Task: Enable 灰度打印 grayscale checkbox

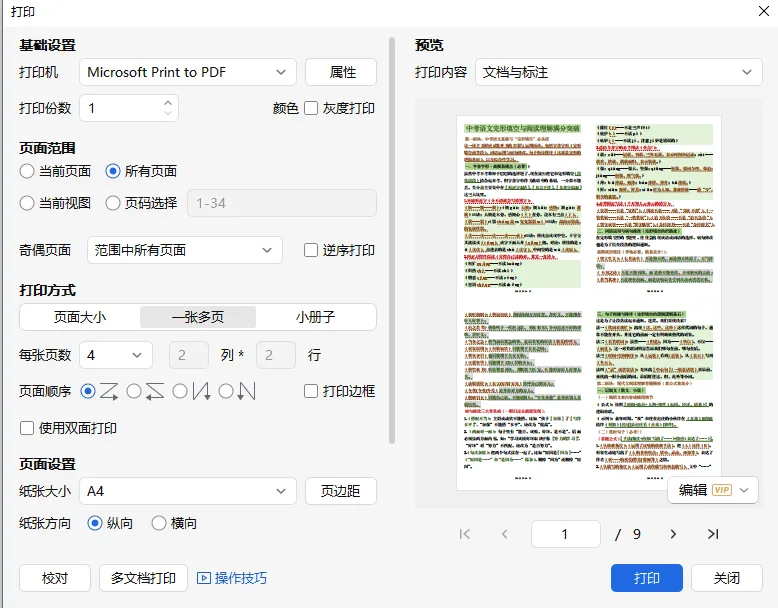Action: point(311,108)
